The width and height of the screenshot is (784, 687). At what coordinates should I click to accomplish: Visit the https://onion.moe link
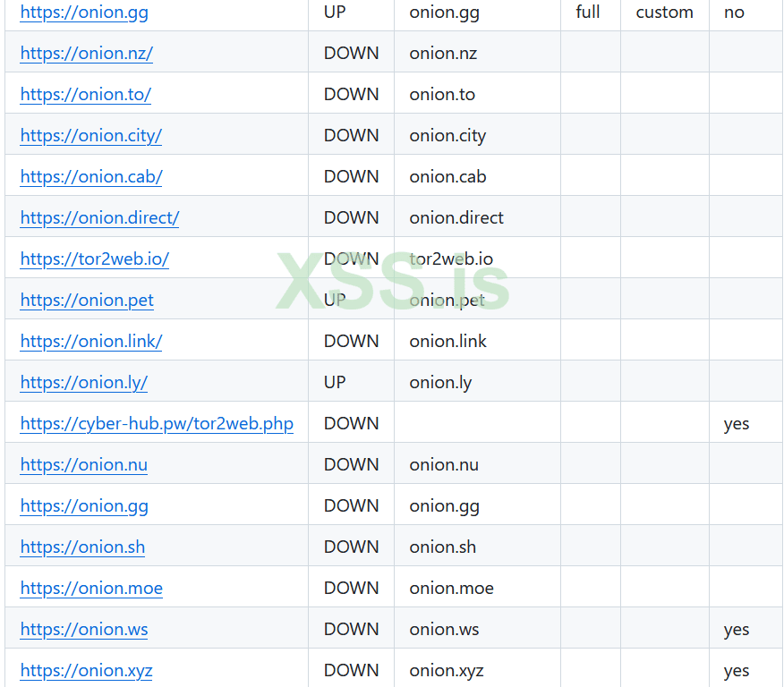(91, 588)
